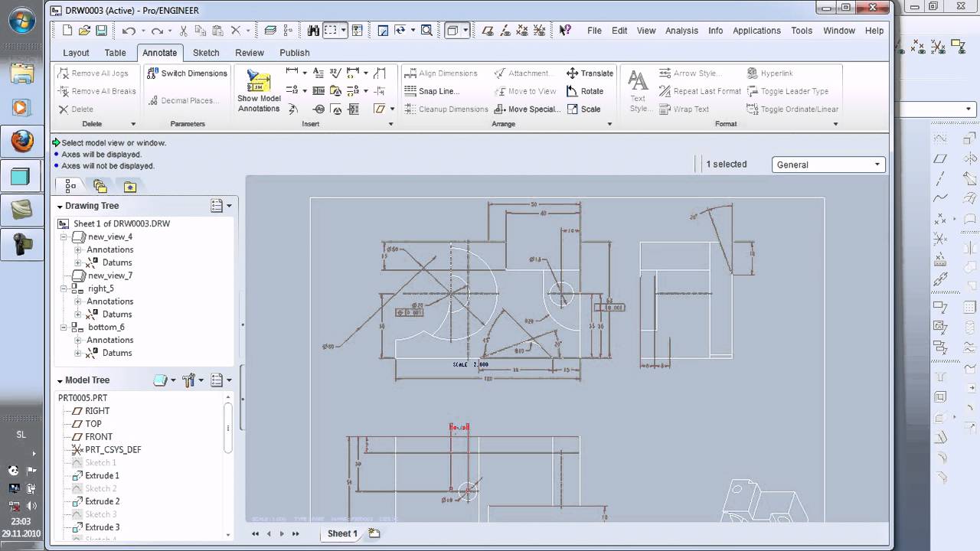This screenshot has width=980, height=551.
Task: Select Extrude 1 in Model Tree
Action: 102,475
